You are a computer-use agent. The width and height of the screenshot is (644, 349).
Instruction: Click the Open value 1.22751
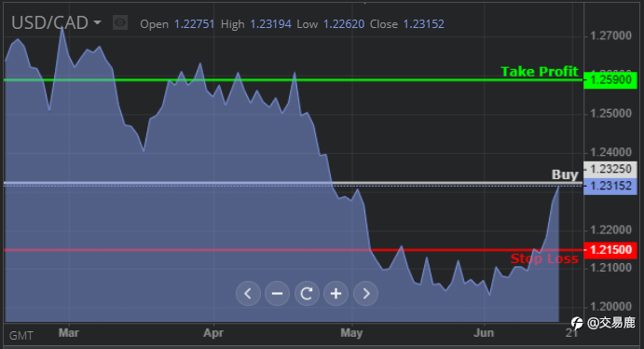[194, 24]
